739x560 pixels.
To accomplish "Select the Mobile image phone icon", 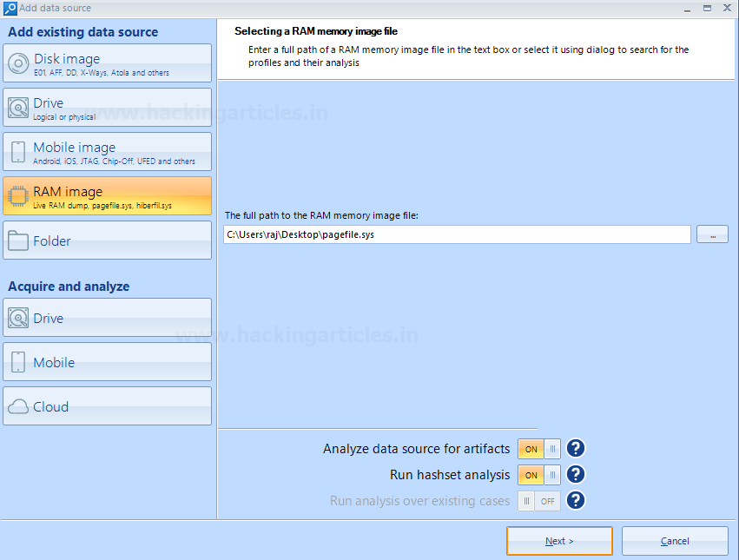I will click(x=18, y=152).
